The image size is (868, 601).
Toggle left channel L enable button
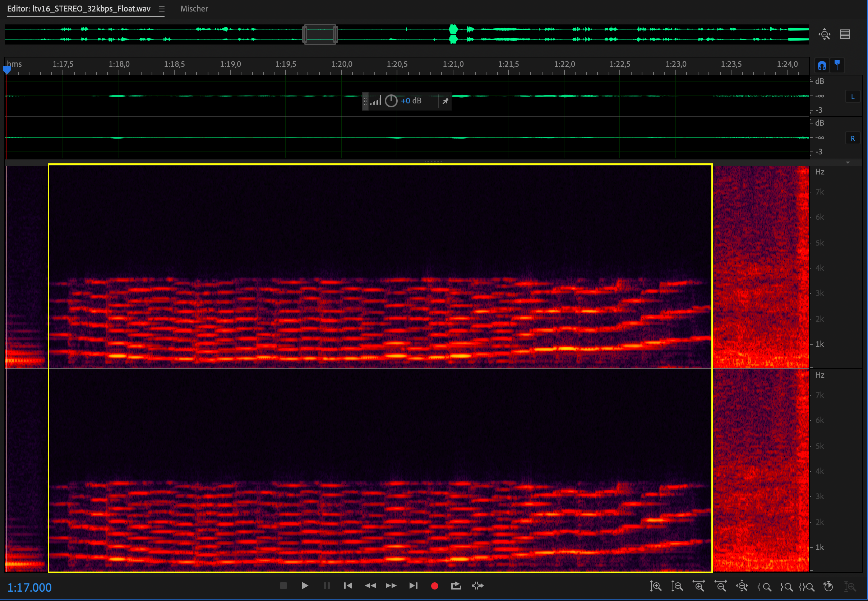point(853,97)
